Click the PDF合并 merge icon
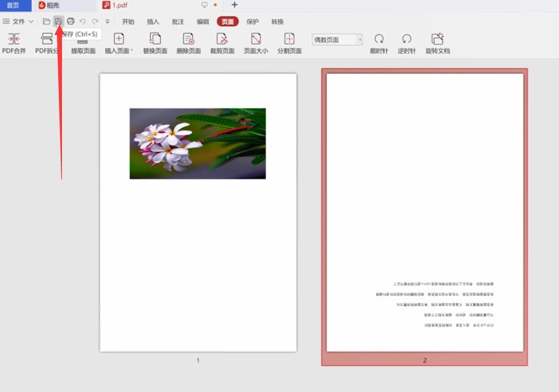This screenshot has height=392, width=559. (x=14, y=39)
